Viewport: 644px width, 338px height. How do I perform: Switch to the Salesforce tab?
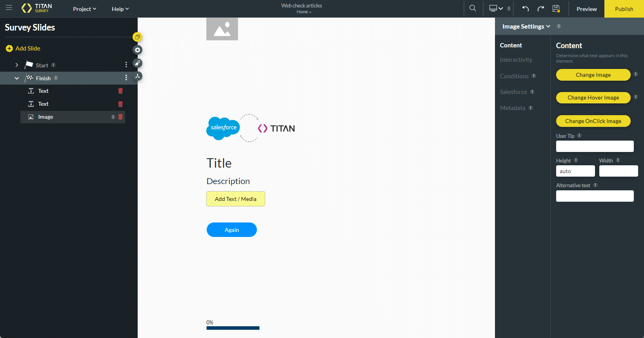tap(513, 92)
